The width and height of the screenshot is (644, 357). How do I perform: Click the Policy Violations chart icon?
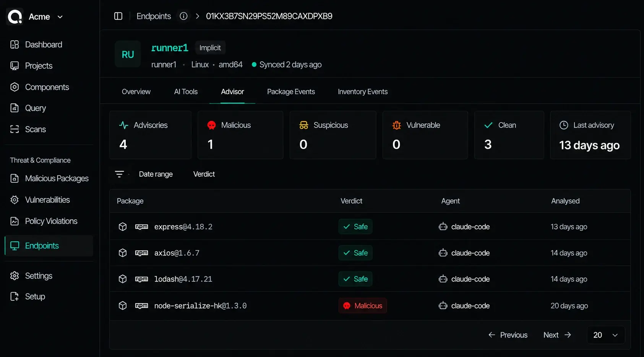click(x=15, y=221)
